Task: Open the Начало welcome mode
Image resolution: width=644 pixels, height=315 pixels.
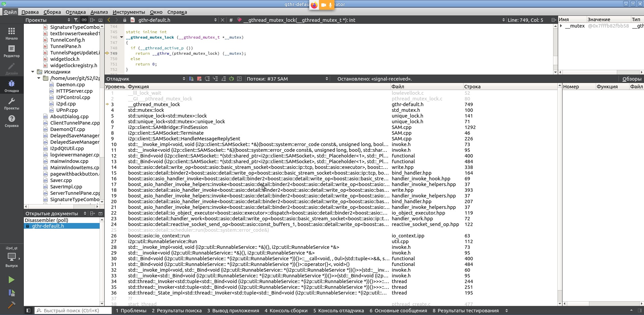Action: [x=12, y=34]
